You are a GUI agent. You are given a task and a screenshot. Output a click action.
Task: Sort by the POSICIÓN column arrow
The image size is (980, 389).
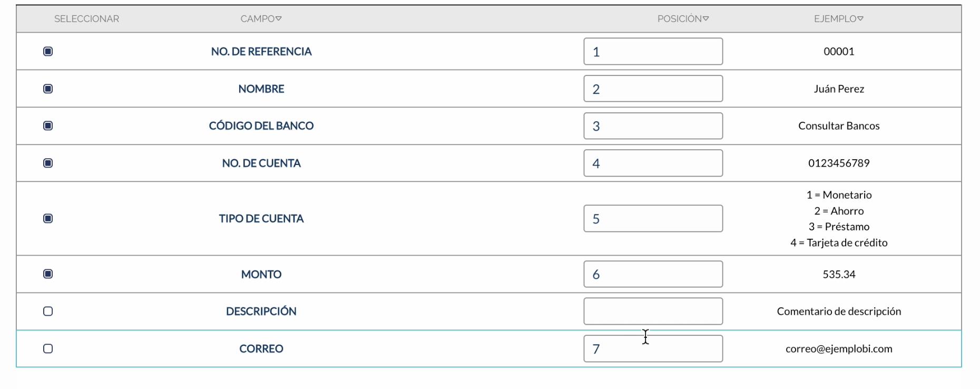(x=706, y=19)
